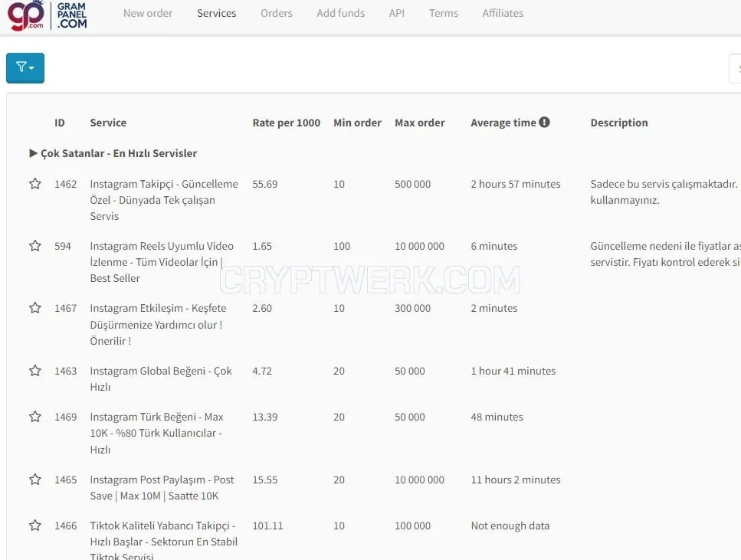Click the rate value 55.69
Viewport: 741px width, 560px height.
pyautogui.click(x=265, y=184)
